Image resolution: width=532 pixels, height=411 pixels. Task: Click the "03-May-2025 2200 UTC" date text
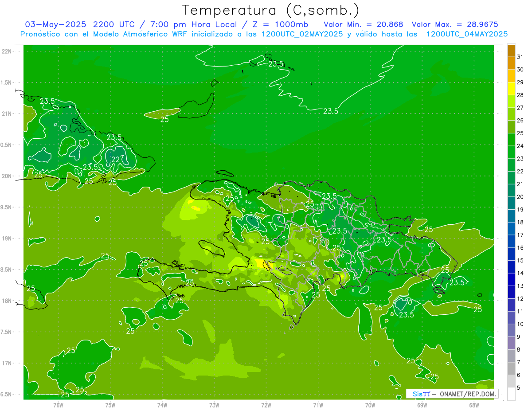(80, 24)
